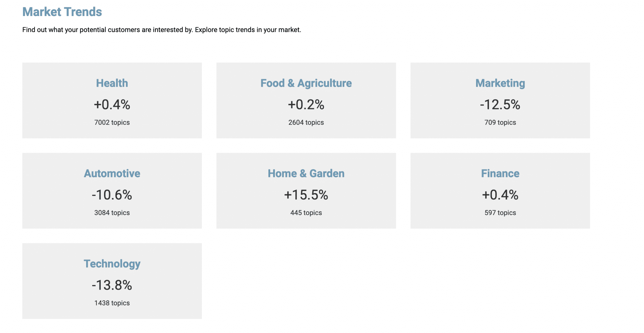644x333 pixels.
Task: Select the Marketing -12.5% trend value
Action: coord(500,105)
